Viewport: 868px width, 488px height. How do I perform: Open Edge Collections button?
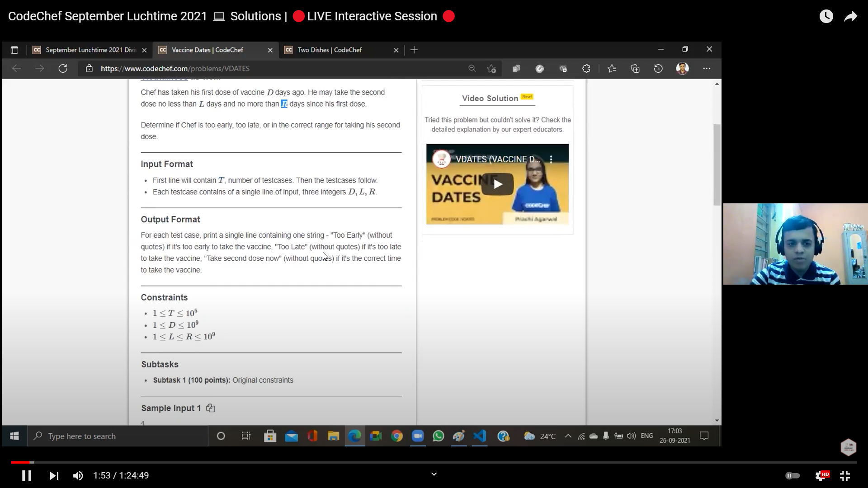pos(635,68)
